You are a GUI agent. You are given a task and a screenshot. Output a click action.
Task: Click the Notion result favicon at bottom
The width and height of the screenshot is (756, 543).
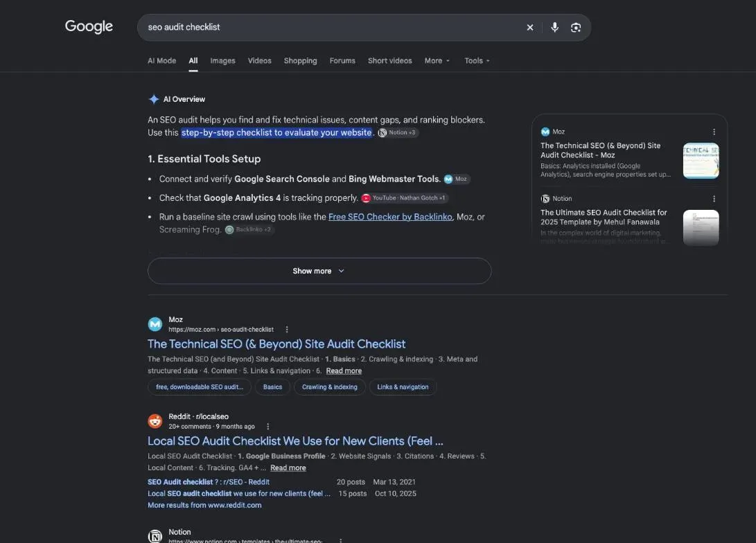[155, 536]
